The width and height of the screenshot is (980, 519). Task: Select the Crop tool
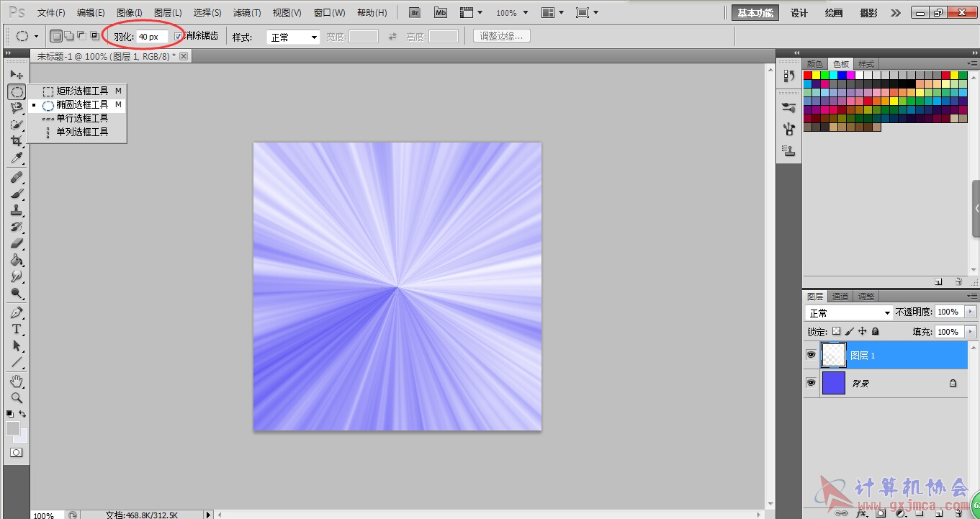(17, 141)
